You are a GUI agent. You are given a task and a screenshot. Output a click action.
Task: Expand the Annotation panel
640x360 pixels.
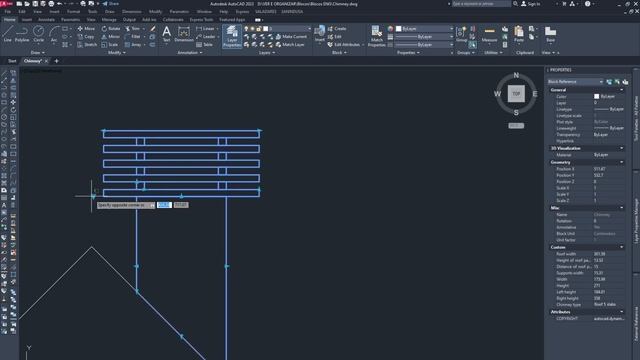coord(189,53)
